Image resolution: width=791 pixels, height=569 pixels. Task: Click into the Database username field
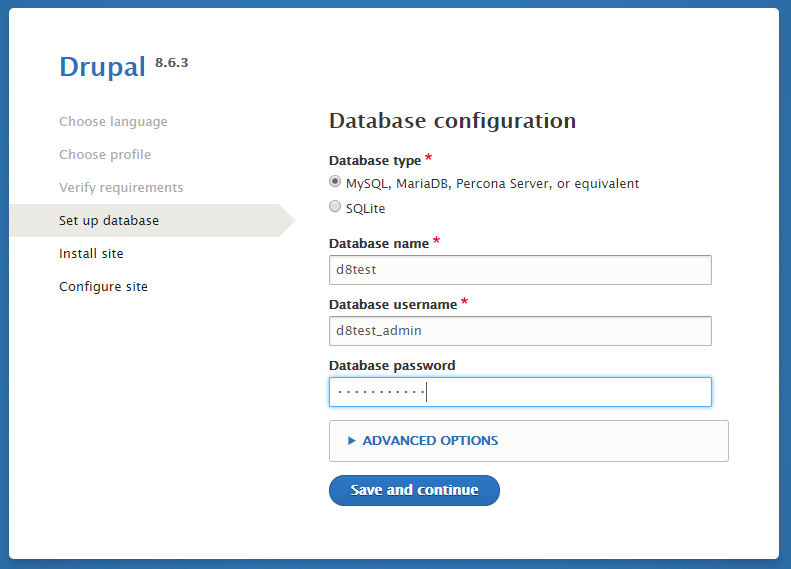[520, 331]
